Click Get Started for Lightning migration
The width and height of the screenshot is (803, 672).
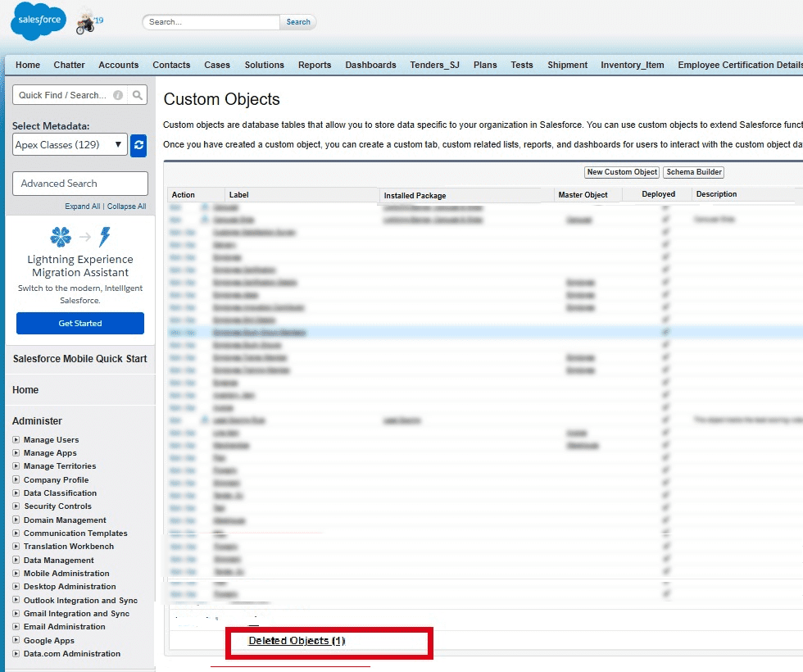point(80,323)
